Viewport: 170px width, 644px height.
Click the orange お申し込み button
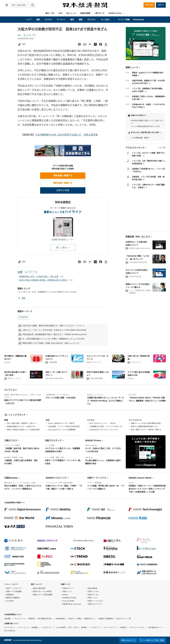coord(149,5)
